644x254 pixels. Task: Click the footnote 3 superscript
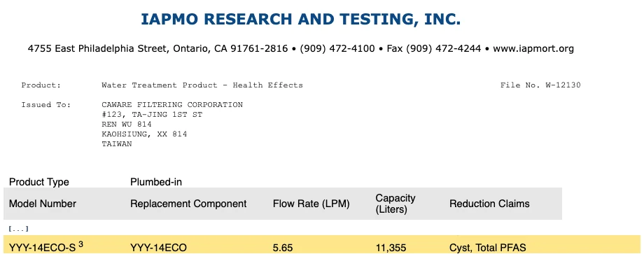pyautogui.click(x=81, y=245)
